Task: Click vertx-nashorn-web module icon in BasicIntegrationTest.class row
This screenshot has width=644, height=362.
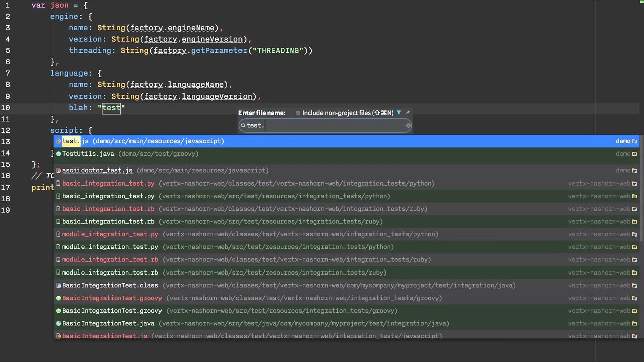Action: tap(635, 285)
